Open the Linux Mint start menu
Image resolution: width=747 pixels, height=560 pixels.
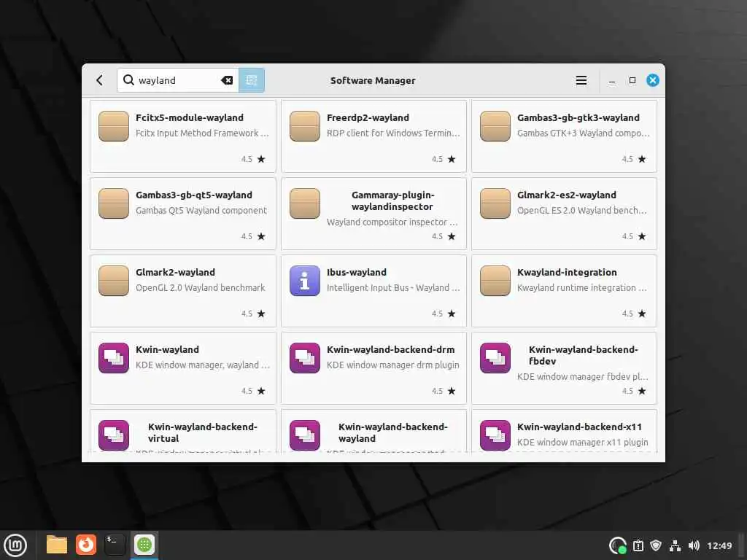15,545
